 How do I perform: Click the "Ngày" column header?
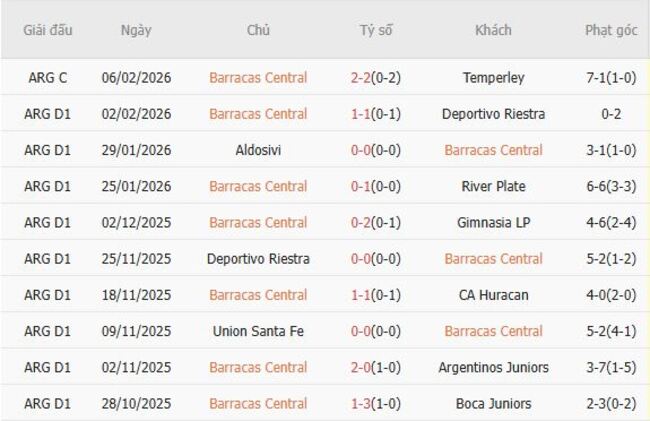(x=136, y=30)
